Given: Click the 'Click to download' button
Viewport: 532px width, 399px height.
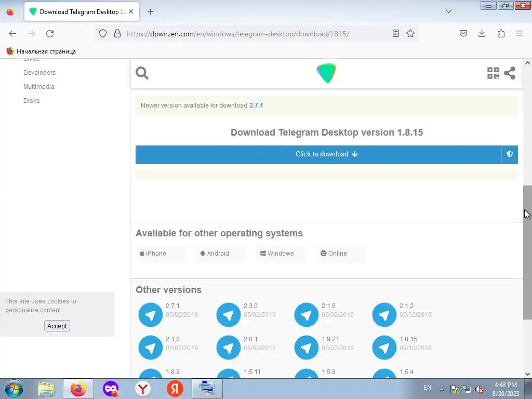Looking at the screenshot, I should point(318,154).
